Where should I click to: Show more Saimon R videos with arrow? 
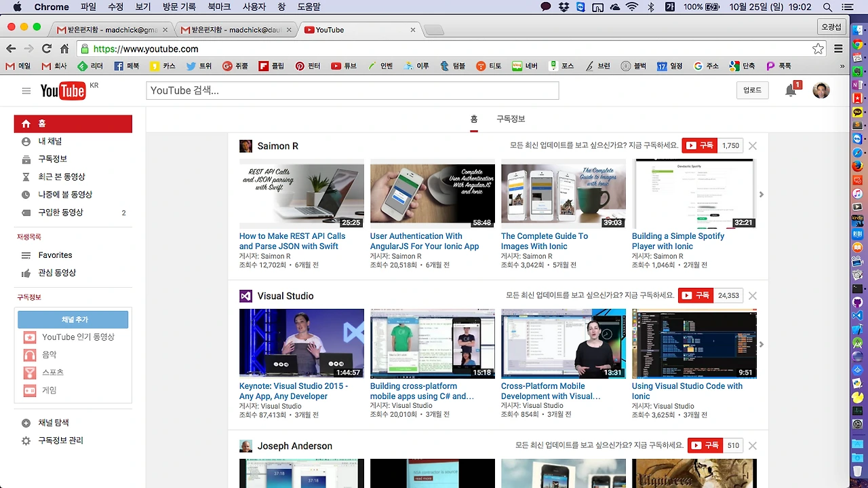tap(761, 195)
